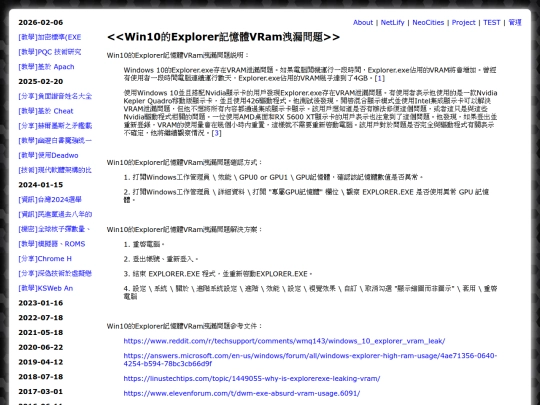Open sidebar article '[分享]赫爾墨斯之矛艦載'
The image size is (540, 405).
55,126
